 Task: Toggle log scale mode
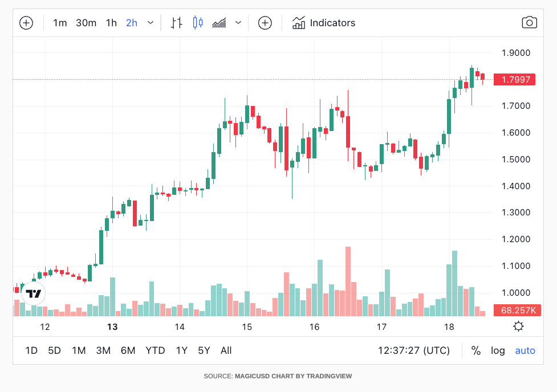[x=498, y=350]
